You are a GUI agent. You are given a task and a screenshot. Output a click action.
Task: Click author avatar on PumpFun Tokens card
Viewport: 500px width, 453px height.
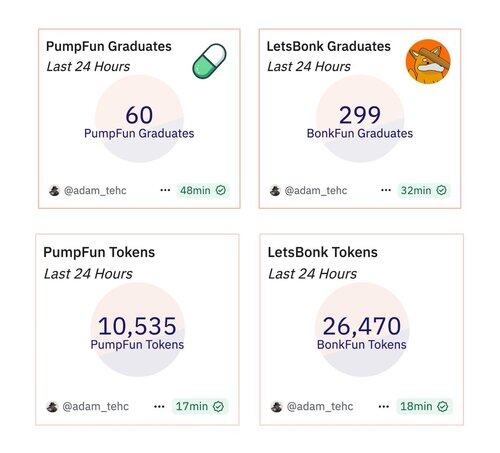[52, 407]
